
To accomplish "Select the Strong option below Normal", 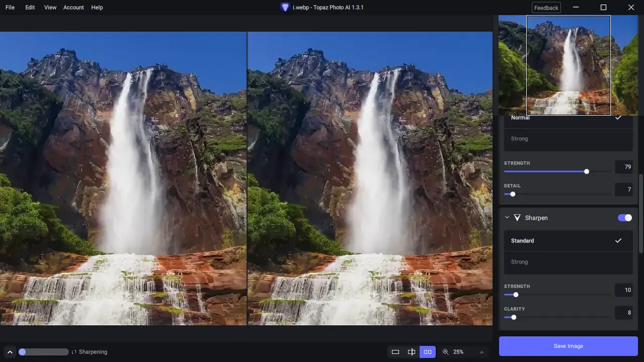I will click(x=569, y=139).
